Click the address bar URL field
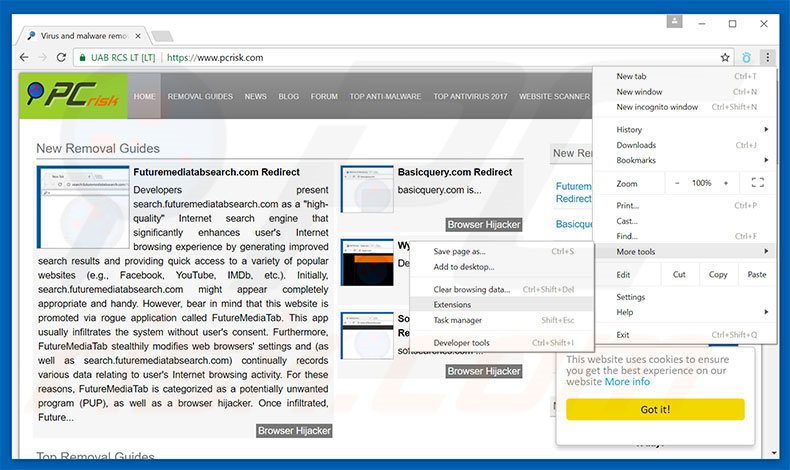The height and width of the screenshot is (470, 790). click(x=440, y=58)
